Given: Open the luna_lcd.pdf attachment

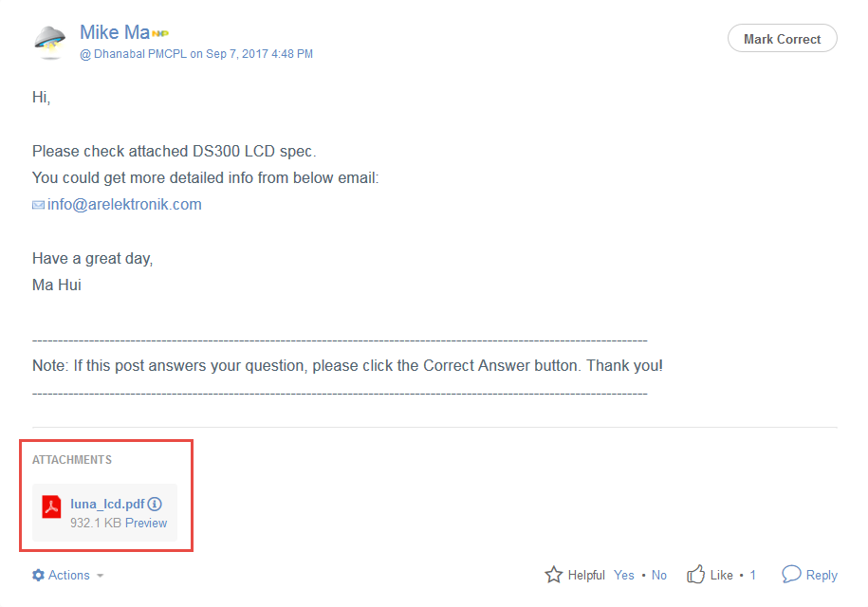Looking at the screenshot, I should tap(107, 504).
